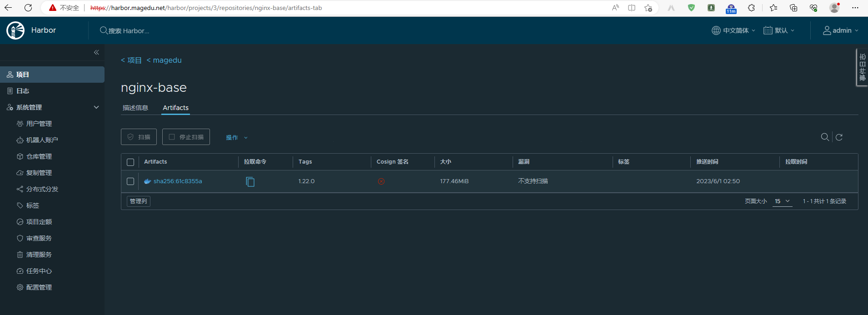Reload the browser page
Viewport: 868px width, 315px height.
tap(28, 8)
